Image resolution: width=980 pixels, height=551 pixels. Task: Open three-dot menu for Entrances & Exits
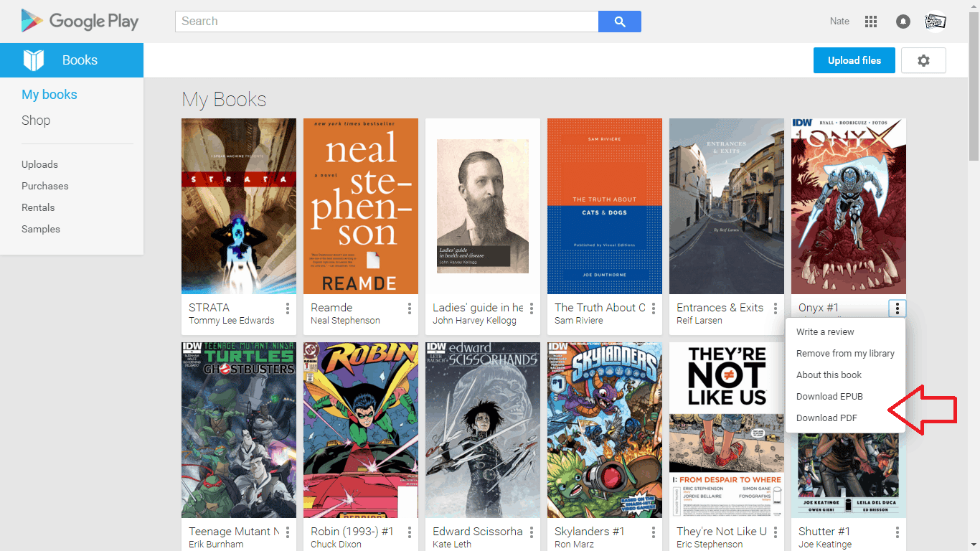pyautogui.click(x=776, y=309)
